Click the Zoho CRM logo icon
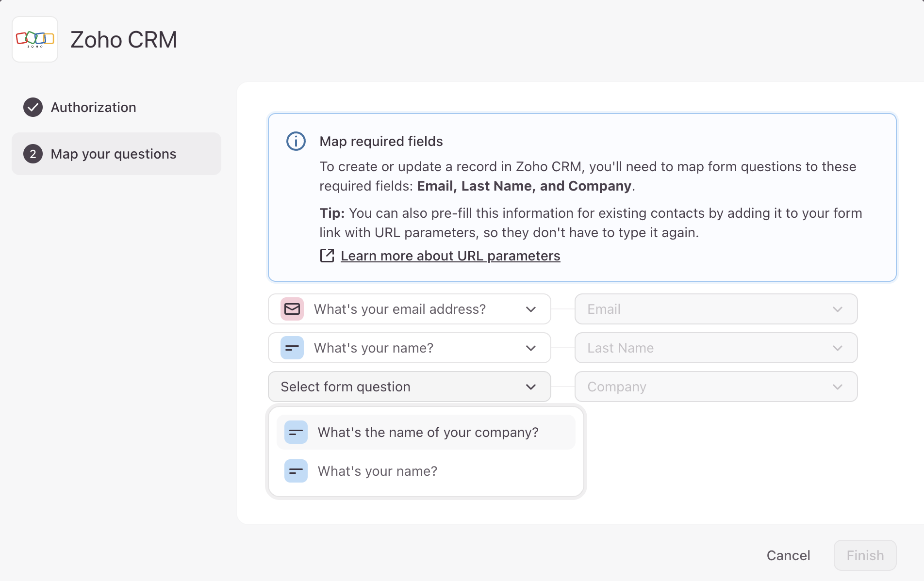This screenshot has width=924, height=581. coord(35,39)
